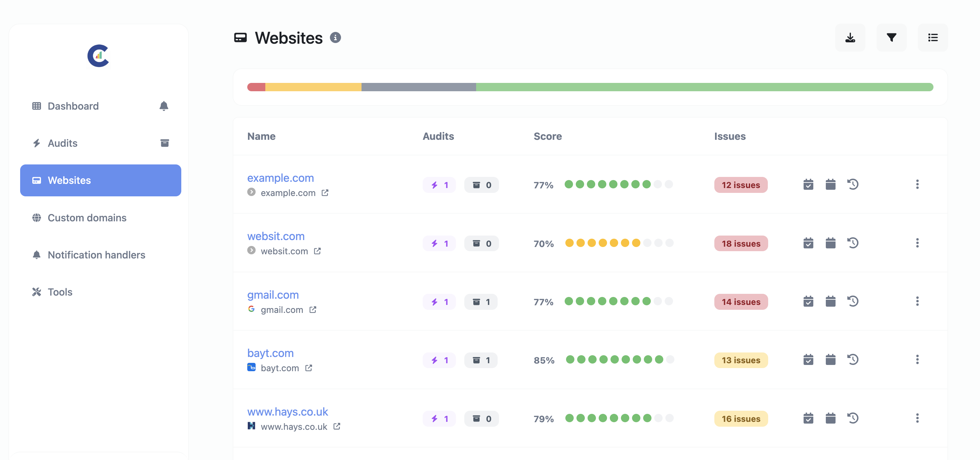Viewport: 980px width, 460px height.
Task: Click the info icon beside Websites title
Action: pos(335,37)
